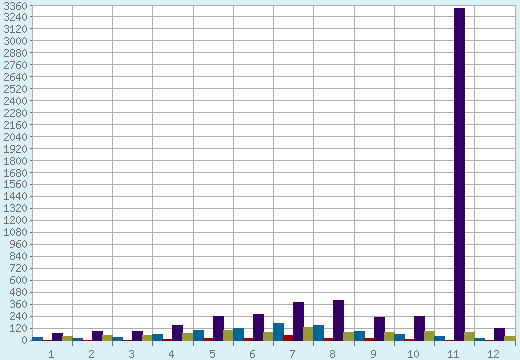Click the purple bar in month 9
Screen dimensions: 520x360
coord(379,329)
